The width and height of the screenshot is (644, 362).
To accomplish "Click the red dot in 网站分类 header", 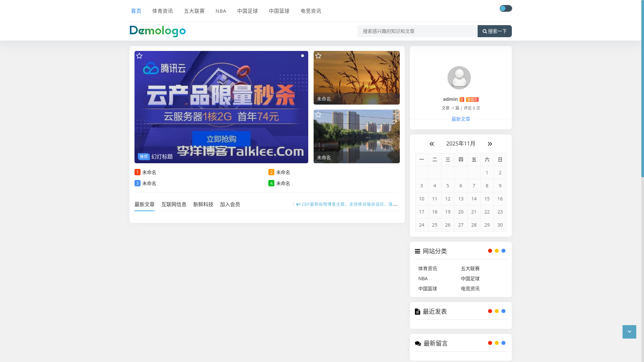I will (490, 251).
